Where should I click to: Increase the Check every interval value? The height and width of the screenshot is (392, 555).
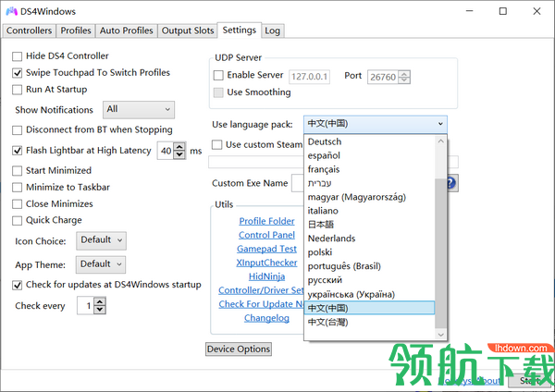click(100, 301)
